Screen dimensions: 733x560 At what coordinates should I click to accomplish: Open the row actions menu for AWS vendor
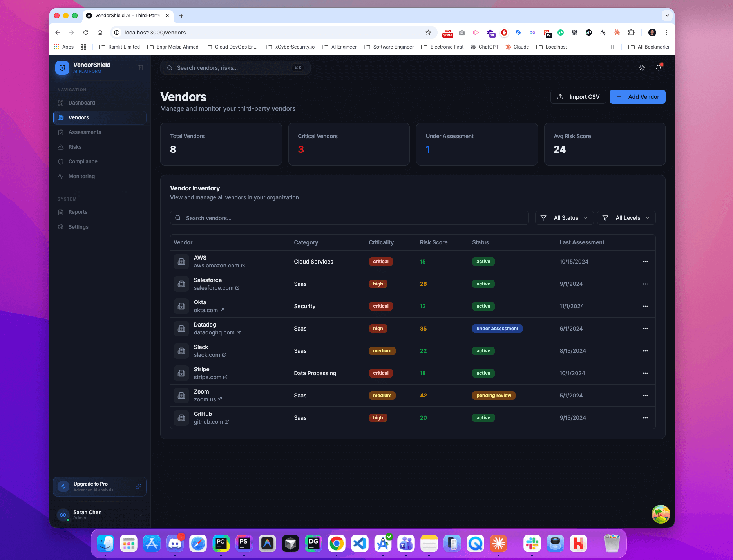645,262
